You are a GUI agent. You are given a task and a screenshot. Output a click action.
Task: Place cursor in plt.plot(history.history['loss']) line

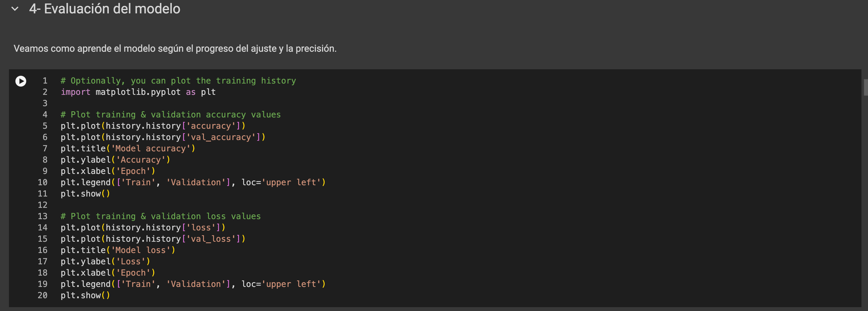[x=143, y=228]
